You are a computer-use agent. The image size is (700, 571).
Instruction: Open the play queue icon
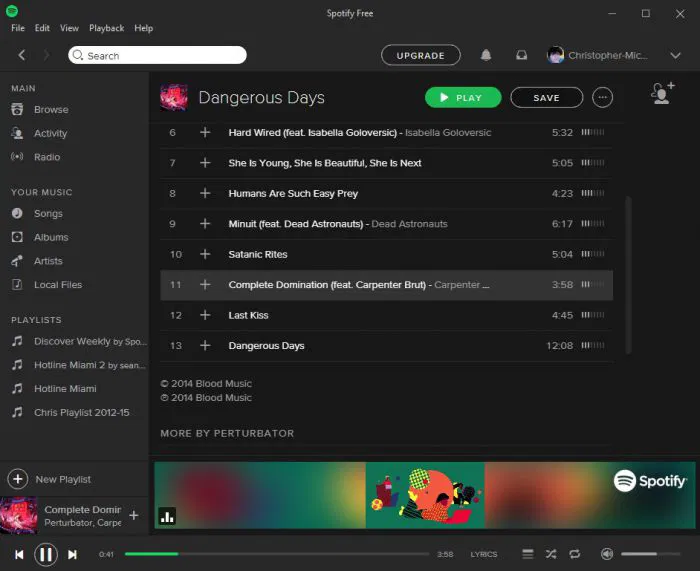point(528,554)
